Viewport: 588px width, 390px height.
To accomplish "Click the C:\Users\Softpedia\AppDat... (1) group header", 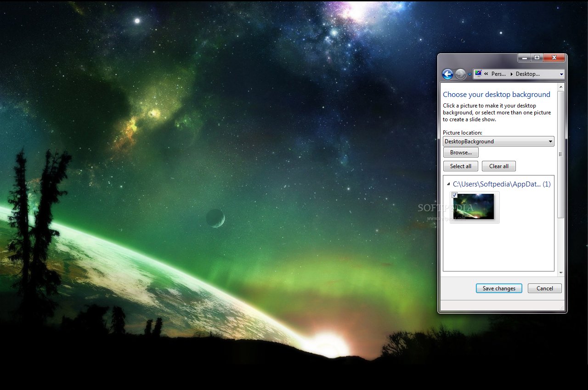I will (502, 184).
